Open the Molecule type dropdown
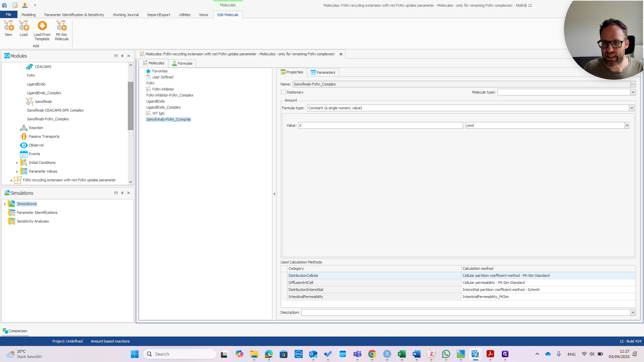 tap(633, 92)
